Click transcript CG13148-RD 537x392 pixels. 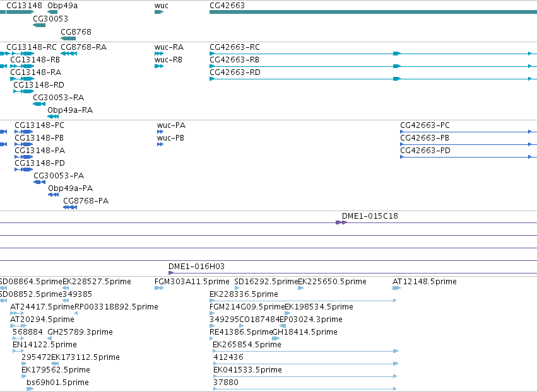pos(38,85)
